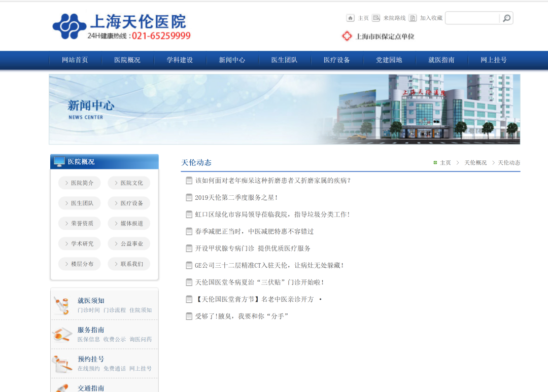Open the 新闻中心 navigation menu
The height and width of the screenshot is (392, 548).
pos(232,60)
